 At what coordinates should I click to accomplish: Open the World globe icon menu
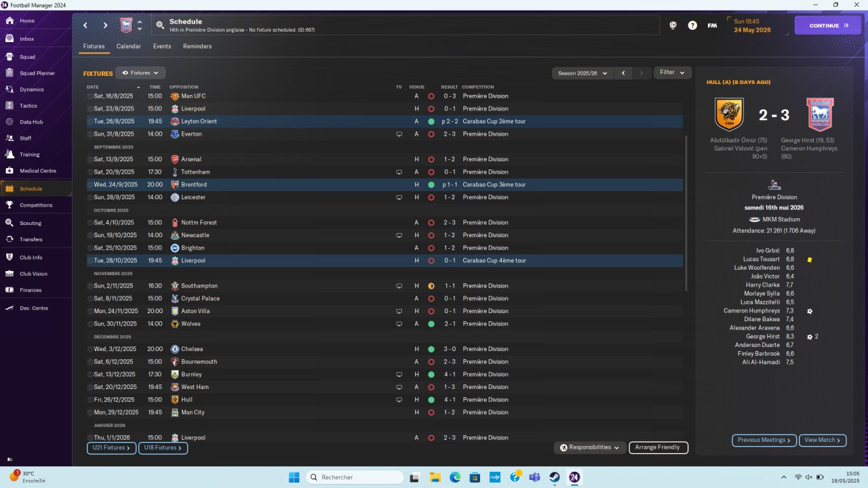pyautogui.click(x=673, y=26)
